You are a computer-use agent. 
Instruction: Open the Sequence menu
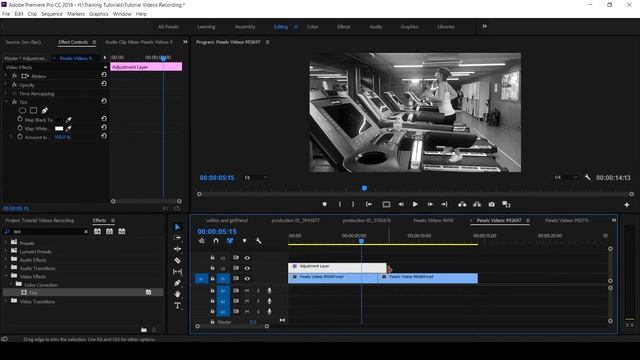coord(52,14)
